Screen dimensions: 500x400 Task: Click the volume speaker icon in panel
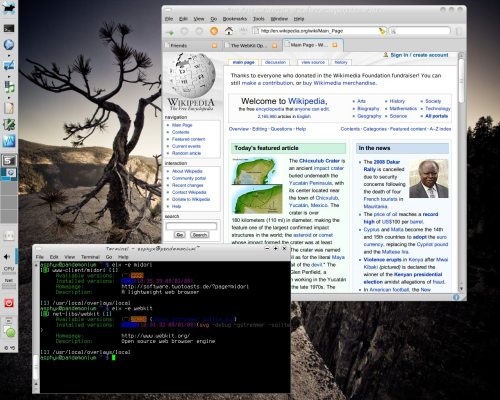tap(7, 256)
